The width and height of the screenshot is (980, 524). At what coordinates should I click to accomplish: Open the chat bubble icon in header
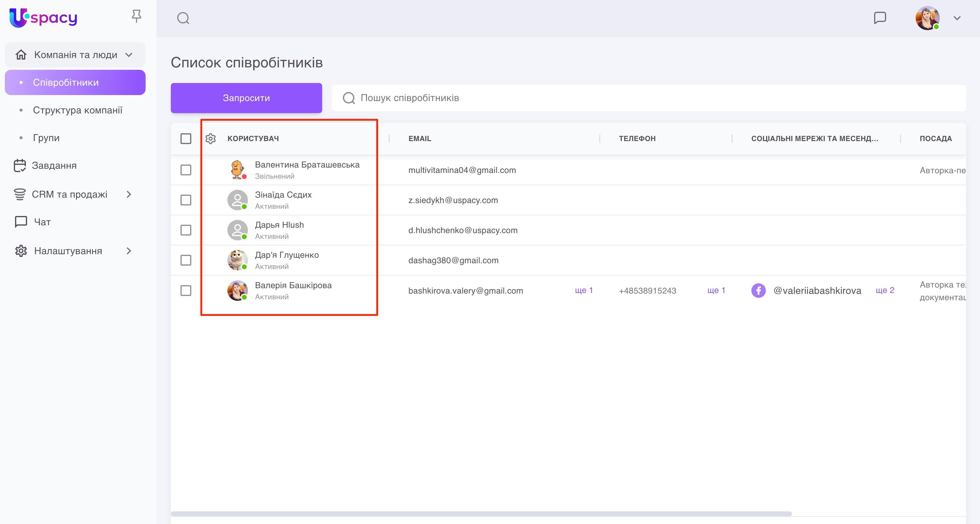(x=880, y=18)
